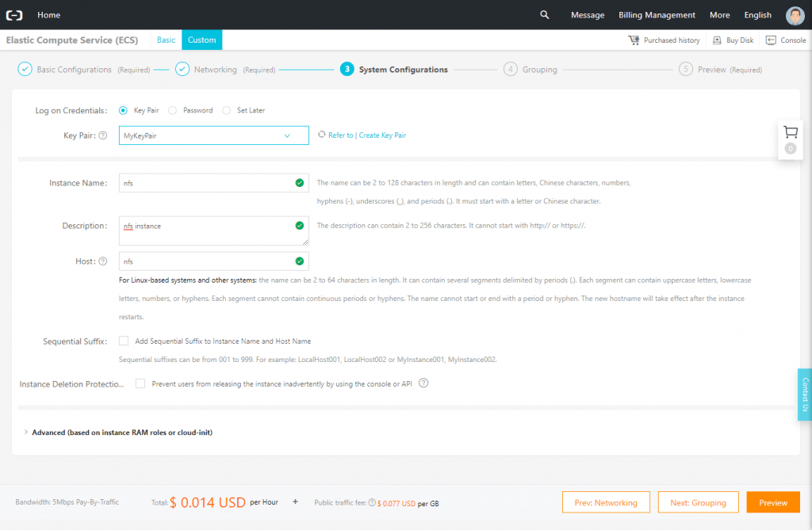Click the Buy Disk icon
The image size is (812, 530).
click(x=718, y=40)
